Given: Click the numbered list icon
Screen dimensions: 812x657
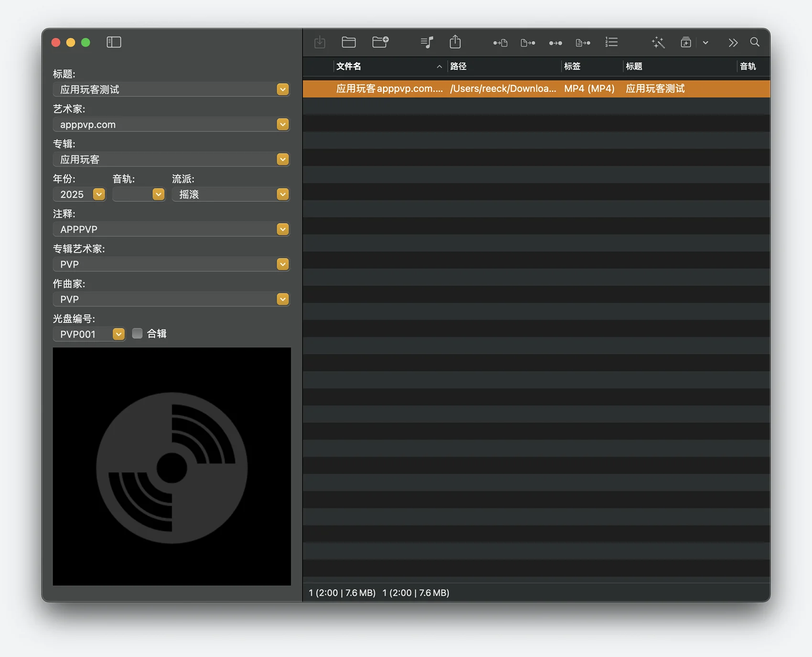Looking at the screenshot, I should pyautogui.click(x=611, y=42).
